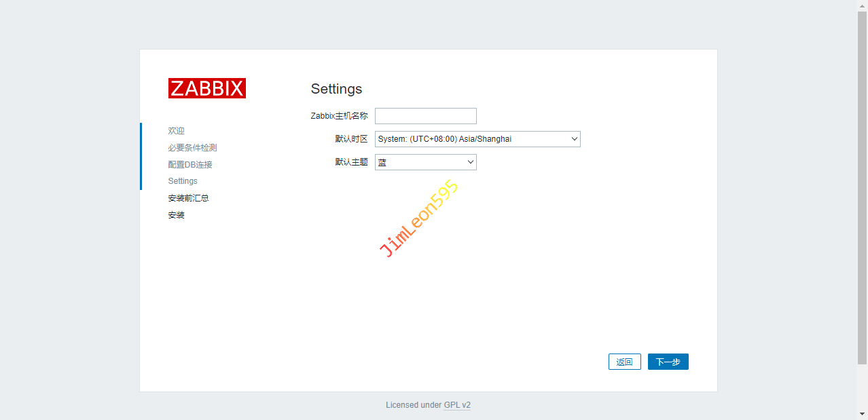Click the ZABBIX logo

(x=206, y=88)
